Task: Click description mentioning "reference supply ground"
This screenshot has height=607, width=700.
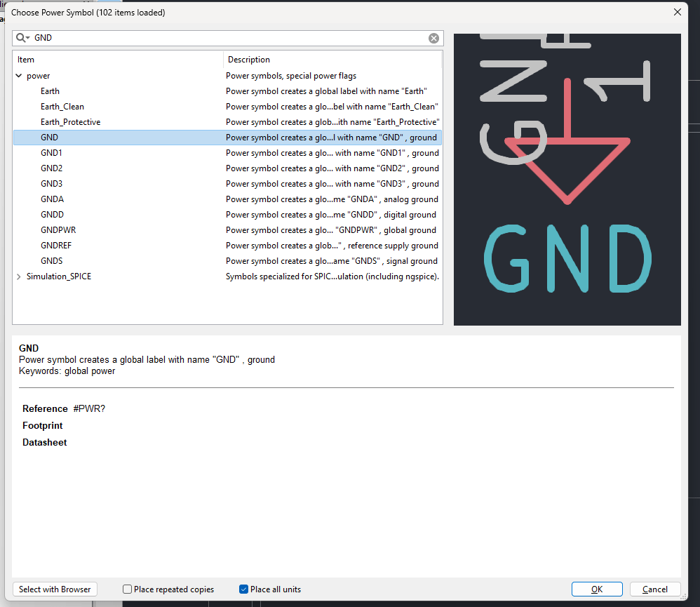Action: coord(332,246)
